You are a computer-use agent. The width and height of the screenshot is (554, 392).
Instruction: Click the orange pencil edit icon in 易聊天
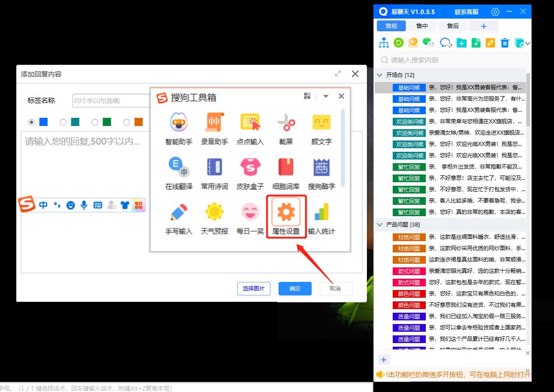pos(490,43)
